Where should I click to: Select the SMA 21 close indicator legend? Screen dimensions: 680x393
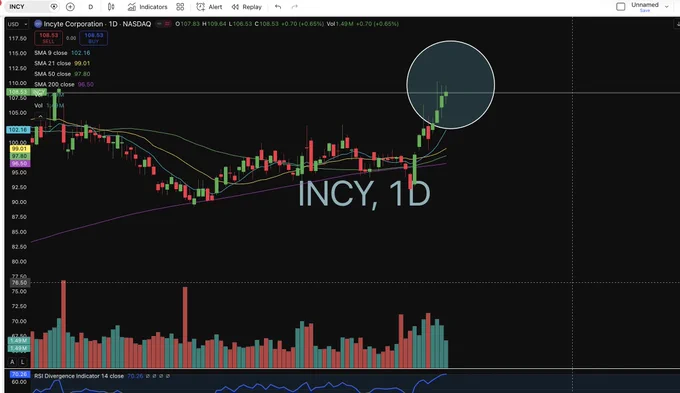click(62, 63)
